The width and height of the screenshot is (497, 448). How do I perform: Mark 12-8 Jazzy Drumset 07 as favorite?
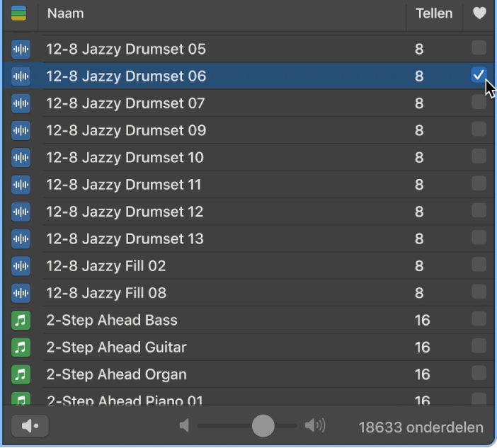(x=479, y=103)
